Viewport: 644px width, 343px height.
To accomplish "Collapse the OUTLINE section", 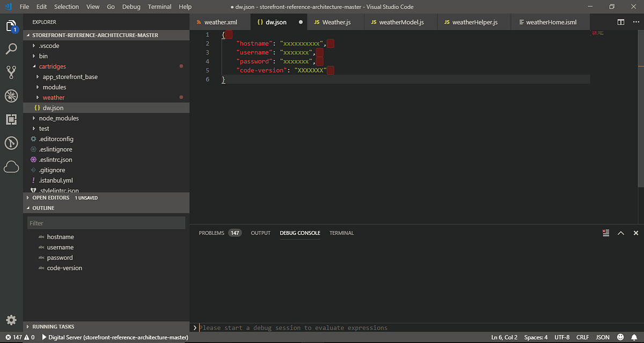I will 43,207.
